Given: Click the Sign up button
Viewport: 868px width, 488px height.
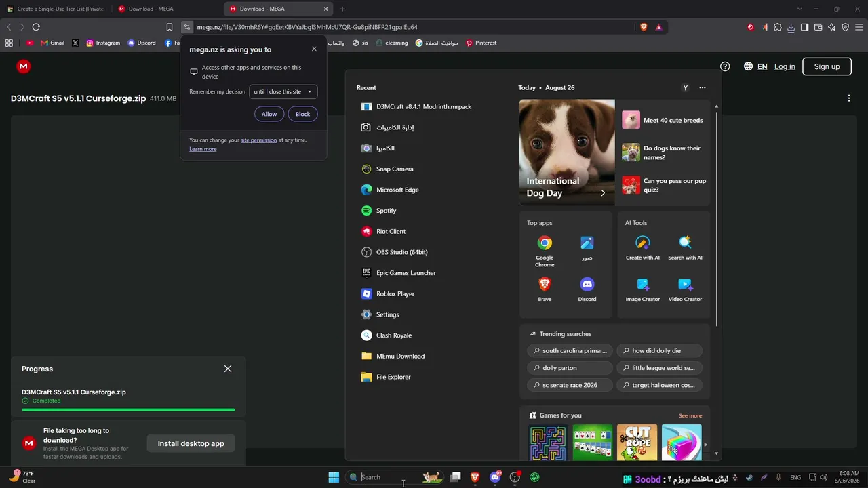Looking at the screenshot, I should (827, 66).
